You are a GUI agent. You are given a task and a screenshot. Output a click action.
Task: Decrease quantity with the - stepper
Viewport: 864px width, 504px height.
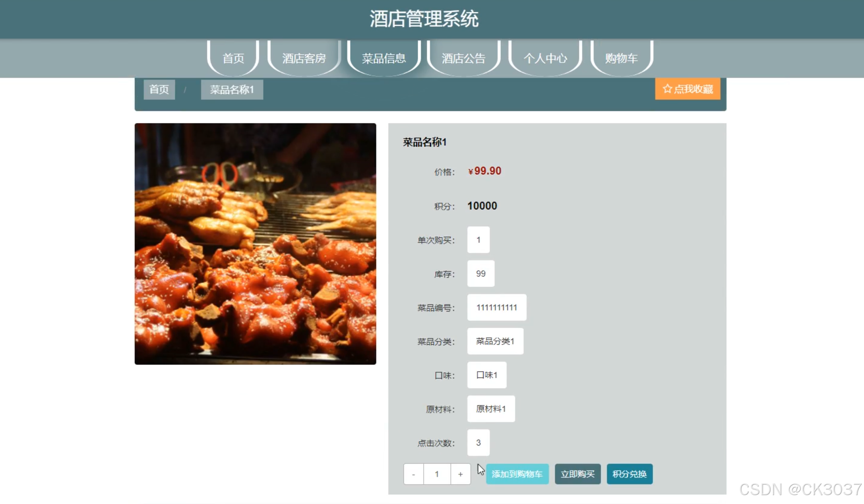(413, 474)
